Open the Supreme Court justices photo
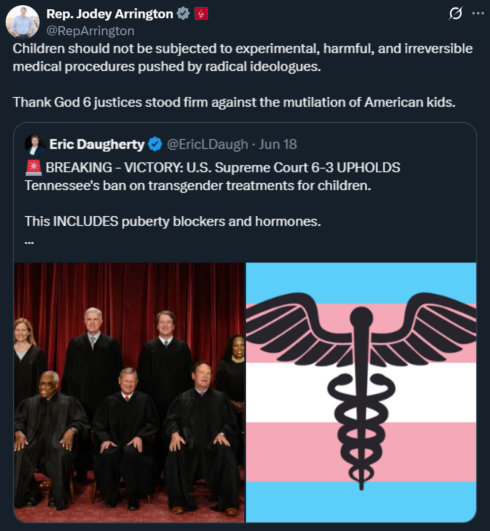 129,392
